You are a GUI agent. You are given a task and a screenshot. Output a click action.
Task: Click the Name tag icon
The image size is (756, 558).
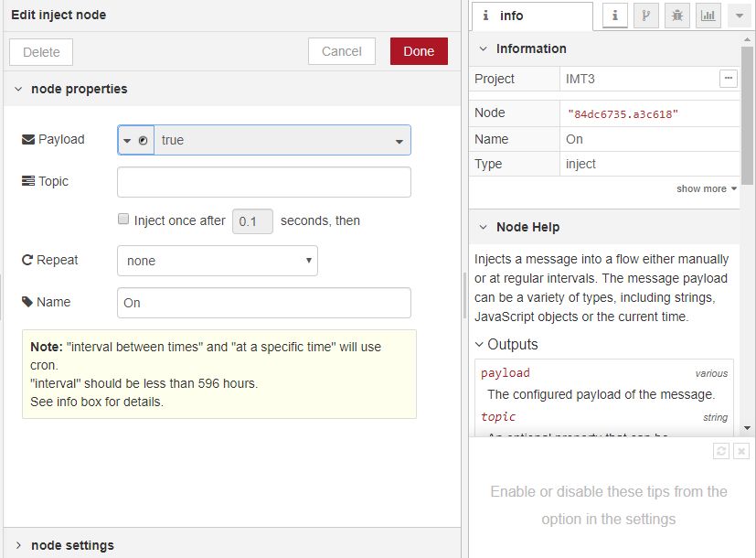coord(27,302)
